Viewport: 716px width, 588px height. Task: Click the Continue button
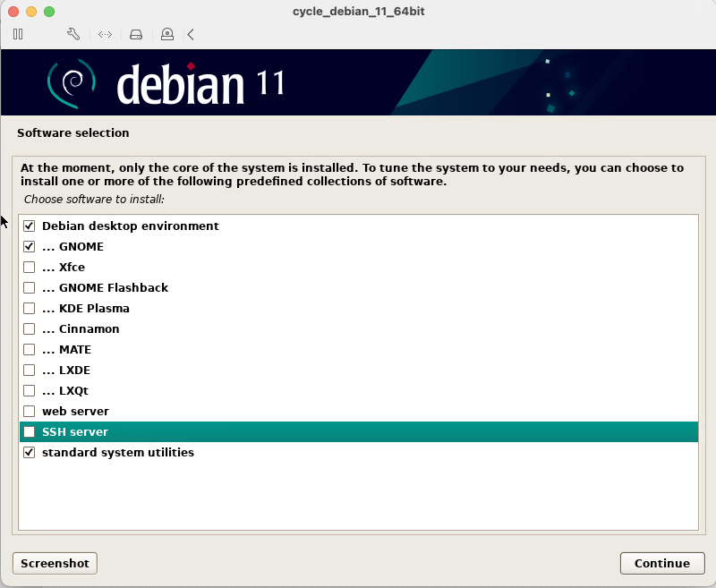pyautogui.click(x=662, y=563)
